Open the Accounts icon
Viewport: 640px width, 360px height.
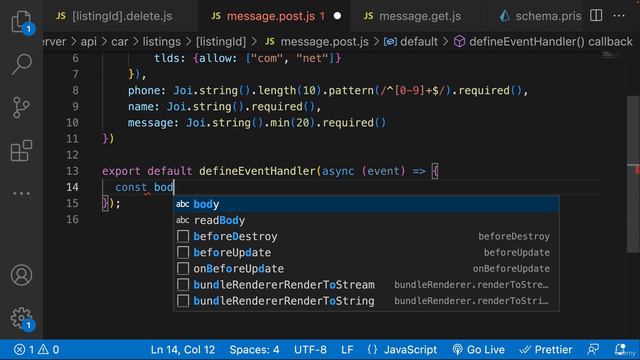pos(21,275)
